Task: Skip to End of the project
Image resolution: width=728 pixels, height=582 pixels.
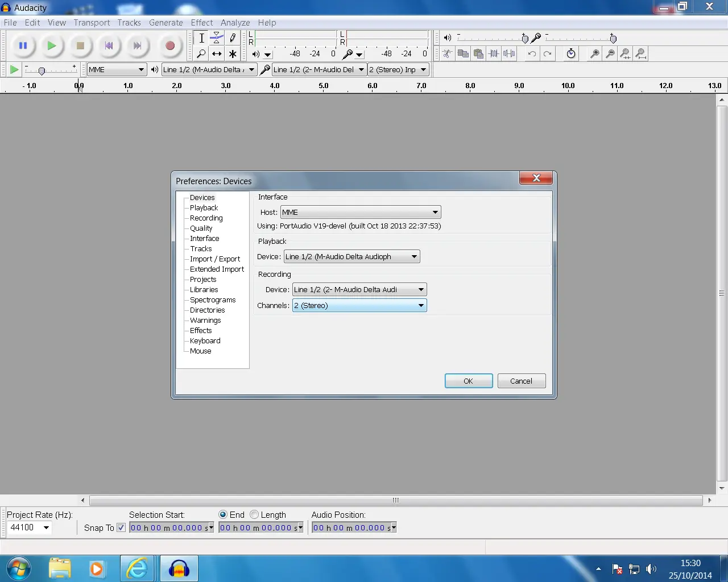Action: 137,46
